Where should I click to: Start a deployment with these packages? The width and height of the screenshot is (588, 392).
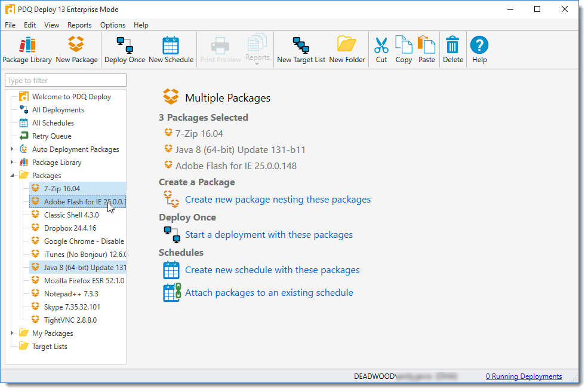point(268,234)
